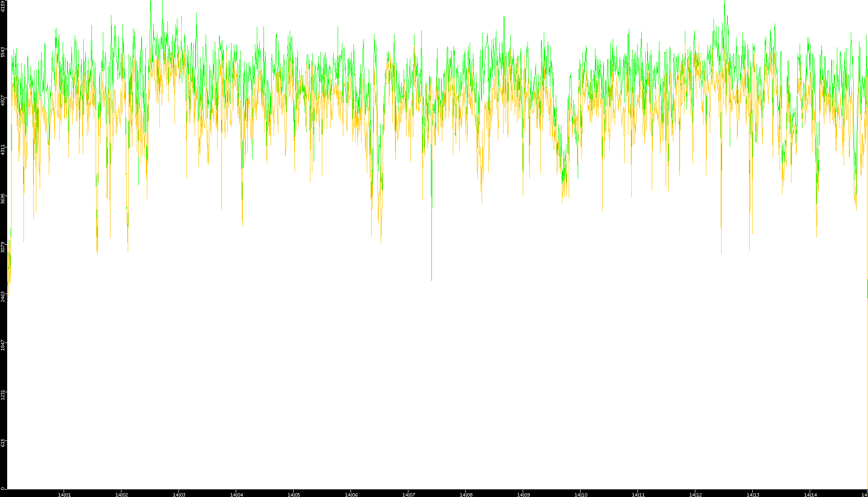Viewport: 868px width, 497px height.
Task: Click the 14:01 time axis label
Action: click(x=64, y=495)
